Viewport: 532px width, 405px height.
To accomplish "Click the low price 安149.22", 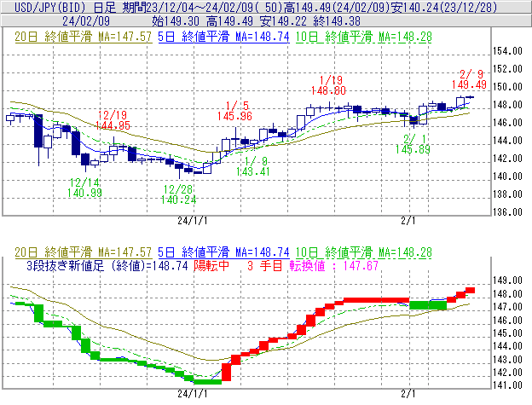I will tap(283, 21).
